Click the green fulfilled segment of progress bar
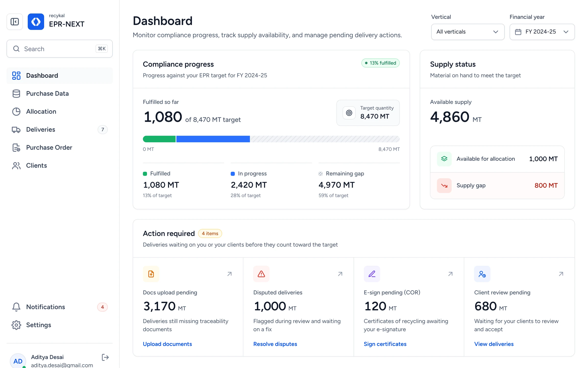Viewport: 588px width, 368px height. click(x=159, y=139)
